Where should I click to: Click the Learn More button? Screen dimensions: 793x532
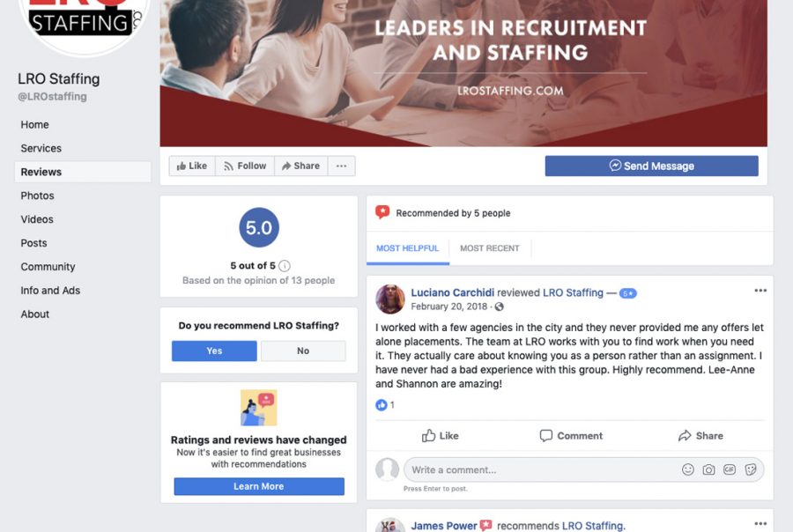(259, 486)
